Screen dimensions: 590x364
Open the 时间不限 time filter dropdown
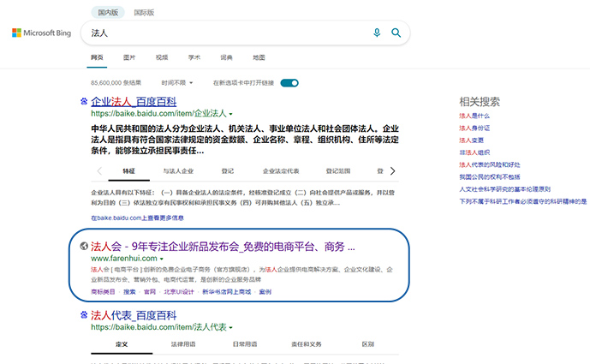pos(177,83)
